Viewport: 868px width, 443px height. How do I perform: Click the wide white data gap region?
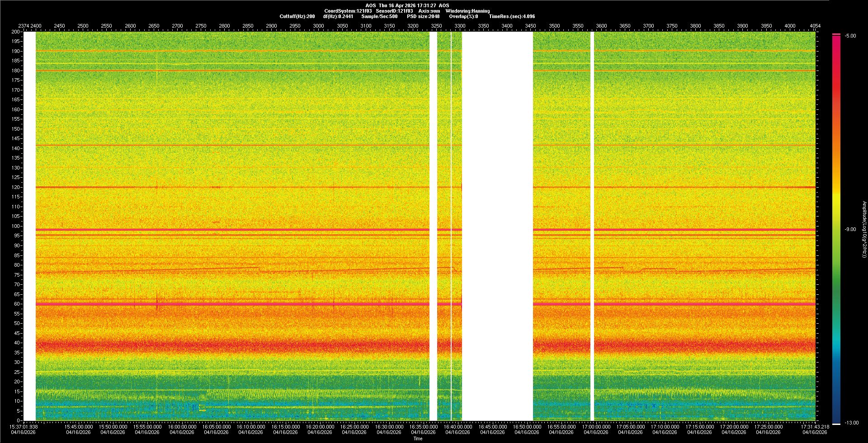click(497, 226)
